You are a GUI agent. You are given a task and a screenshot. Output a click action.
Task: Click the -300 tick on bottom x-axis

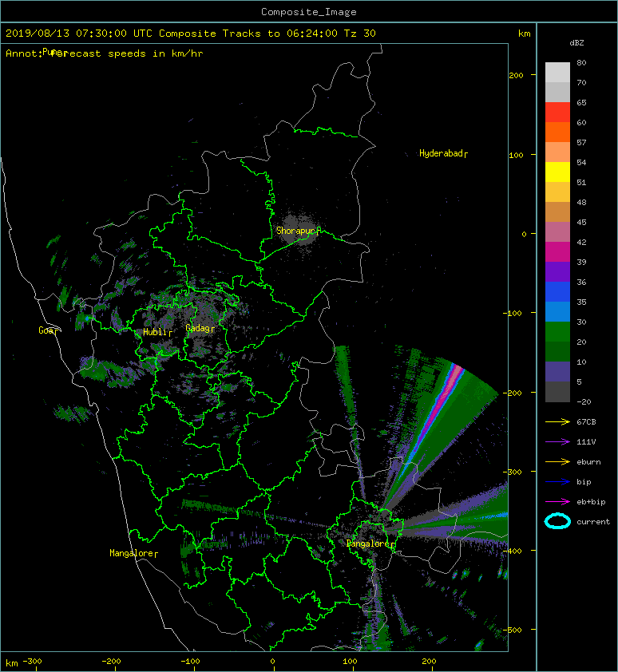point(32,662)
